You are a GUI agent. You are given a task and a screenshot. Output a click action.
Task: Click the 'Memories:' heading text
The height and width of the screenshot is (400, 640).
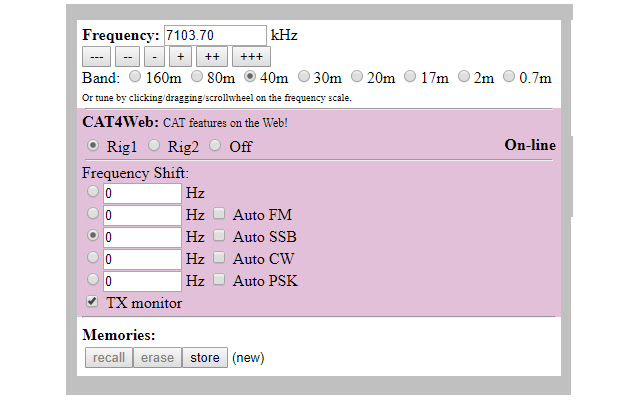pos(119,335)
